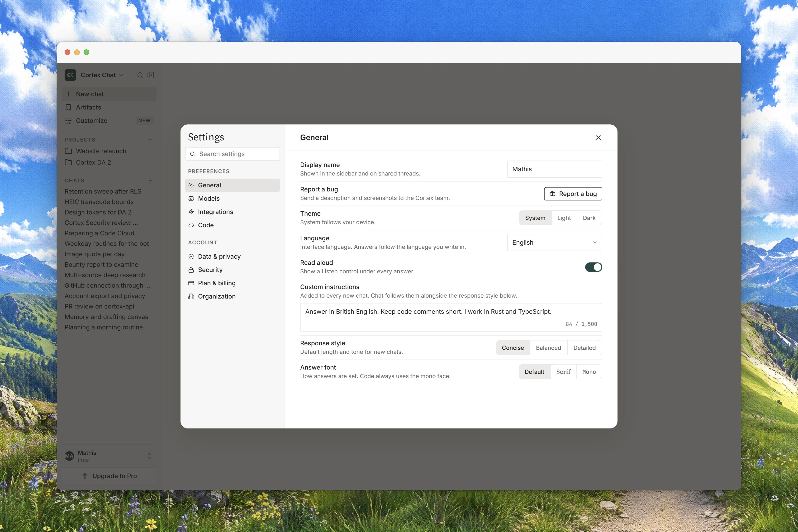Open the Website relaunch project
The image size is (798, 532).
109,151
